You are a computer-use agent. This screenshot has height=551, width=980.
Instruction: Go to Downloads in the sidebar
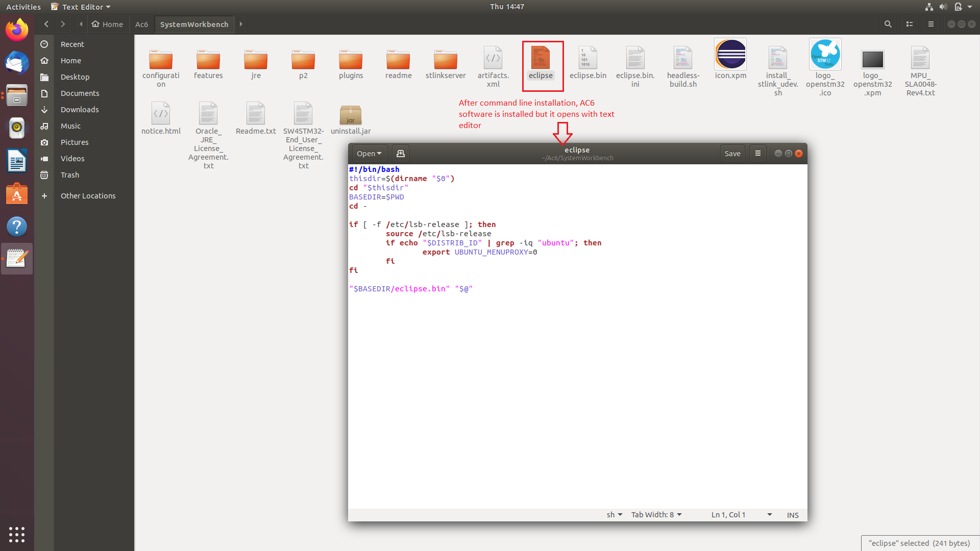80,110
